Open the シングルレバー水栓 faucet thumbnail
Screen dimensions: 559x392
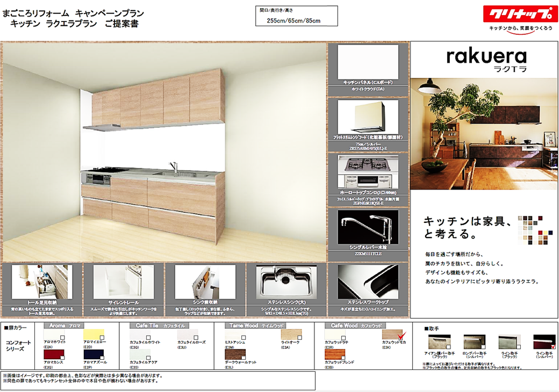368,227
